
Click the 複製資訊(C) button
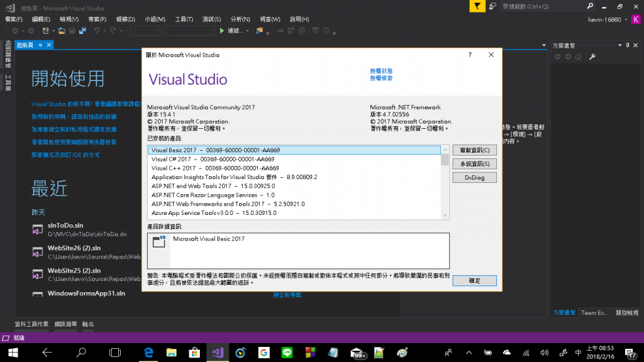(474, 150)
